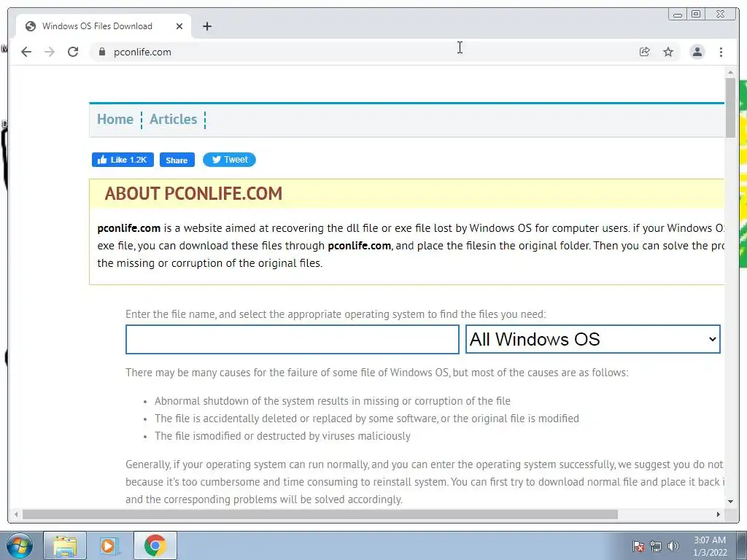Click the vertical scrollbar down arrow

pos(730,502)
